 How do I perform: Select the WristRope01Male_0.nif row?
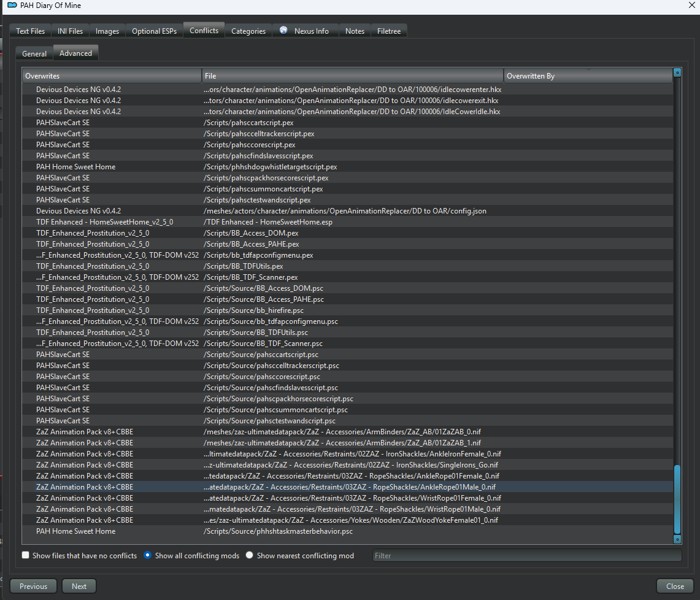point(348,509)
